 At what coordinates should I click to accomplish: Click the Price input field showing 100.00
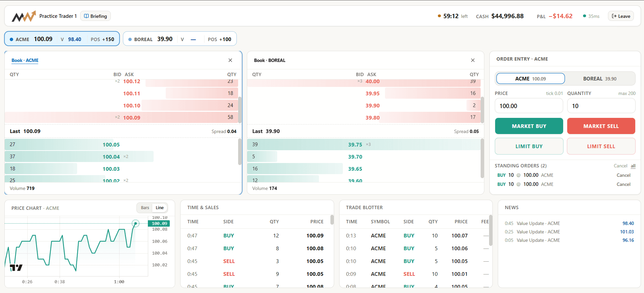[x=529, y=106]
